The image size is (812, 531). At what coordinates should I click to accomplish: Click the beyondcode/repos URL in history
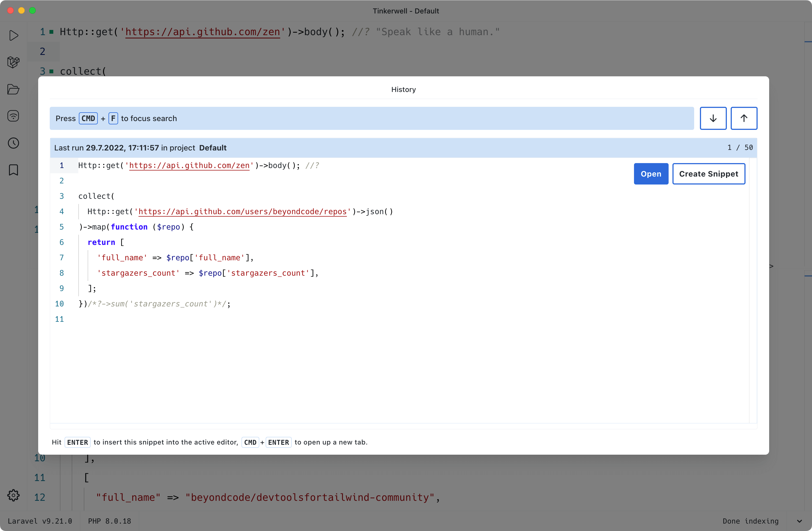pyautogui.click(x=243, y=211)
